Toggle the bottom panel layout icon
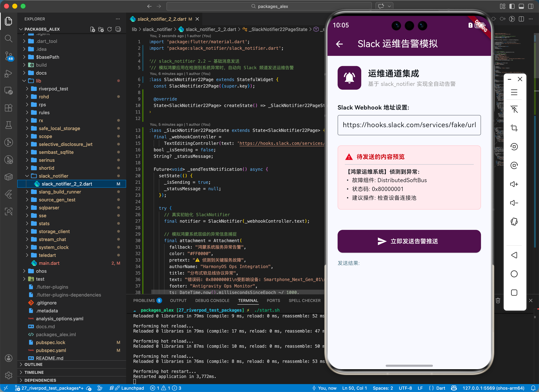 point(521,6)
